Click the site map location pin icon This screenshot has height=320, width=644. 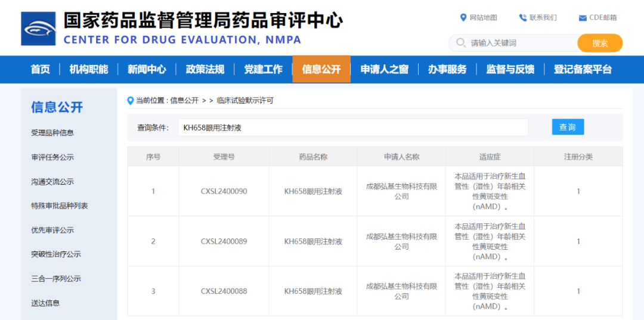tap(463, 18)
